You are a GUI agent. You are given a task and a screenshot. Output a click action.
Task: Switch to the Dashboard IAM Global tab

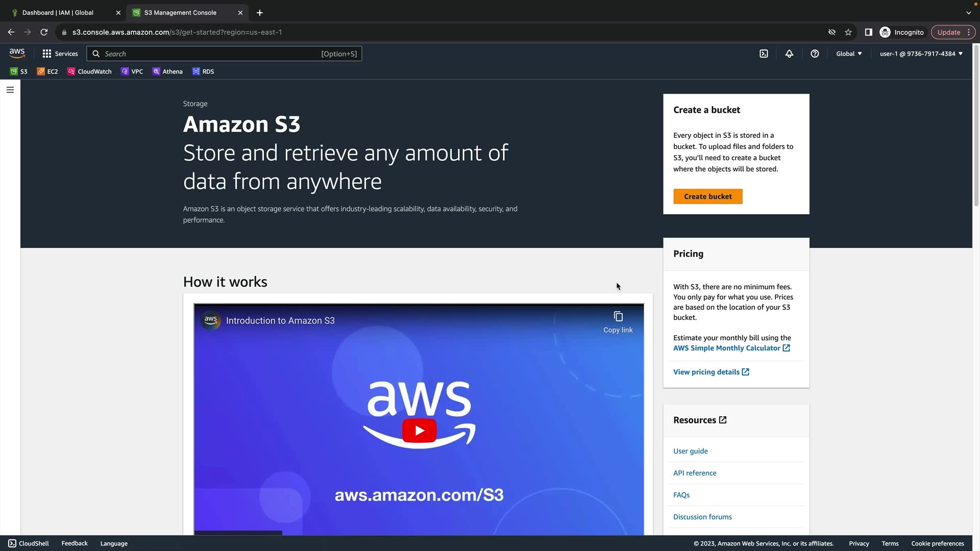pos(58,13)
